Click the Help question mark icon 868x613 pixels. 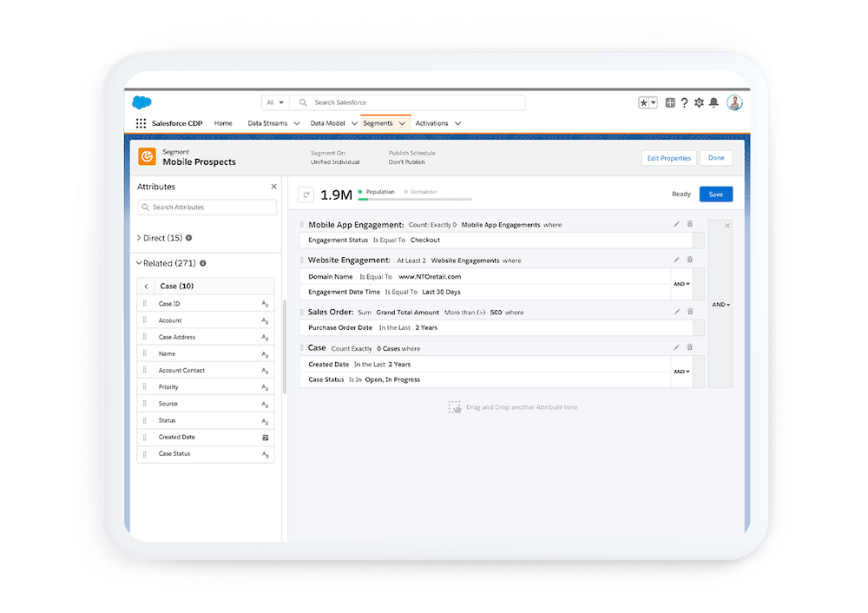685,102
